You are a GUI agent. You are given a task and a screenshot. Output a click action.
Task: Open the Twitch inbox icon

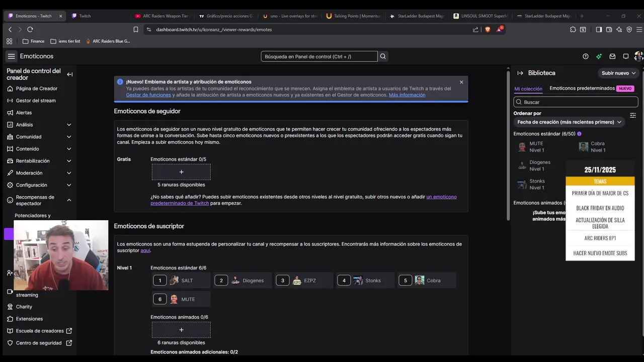(612, 56)
